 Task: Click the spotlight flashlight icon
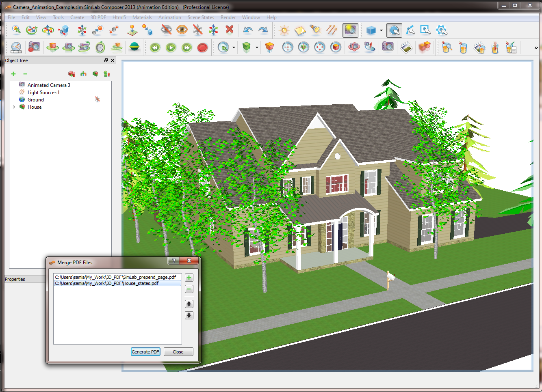point(315,30)
